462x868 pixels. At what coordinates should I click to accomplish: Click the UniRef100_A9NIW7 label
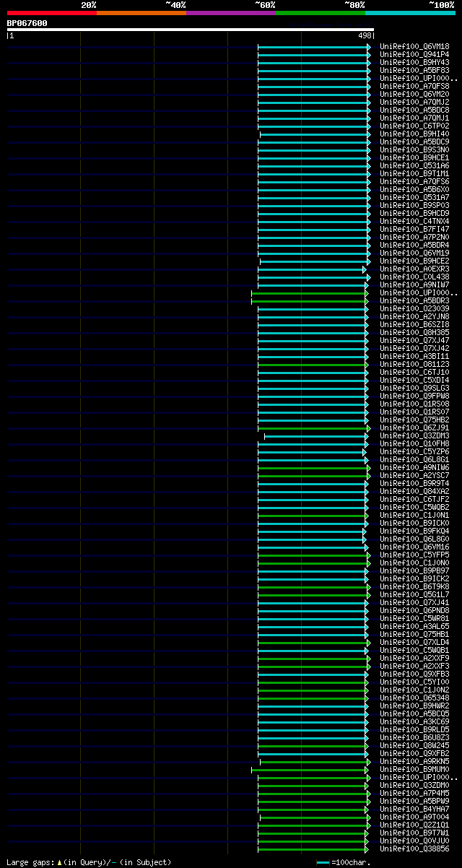pos(414,285)
